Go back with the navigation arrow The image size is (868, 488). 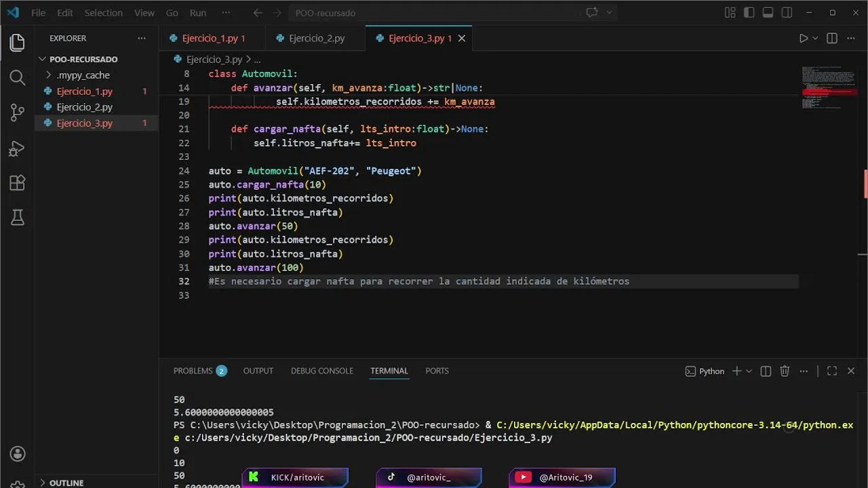[x=258, y=12]
